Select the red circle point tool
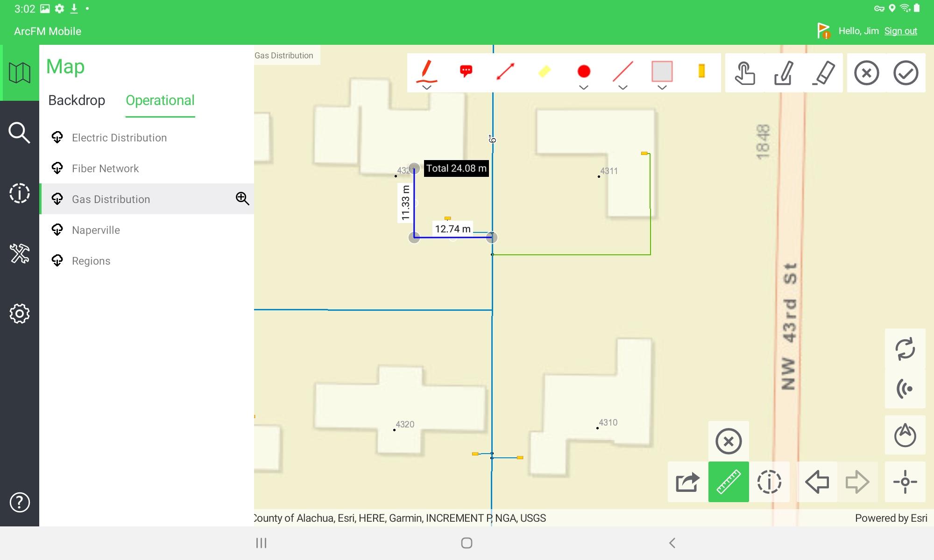The height and width of the screenshot is (560, 934). point(584,71)
